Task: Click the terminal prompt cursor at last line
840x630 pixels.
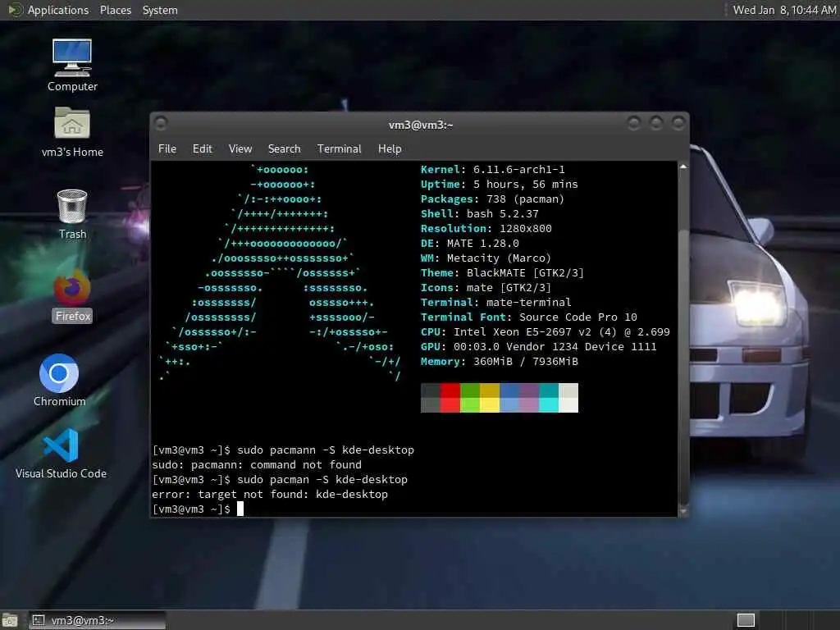Action: 240,509
